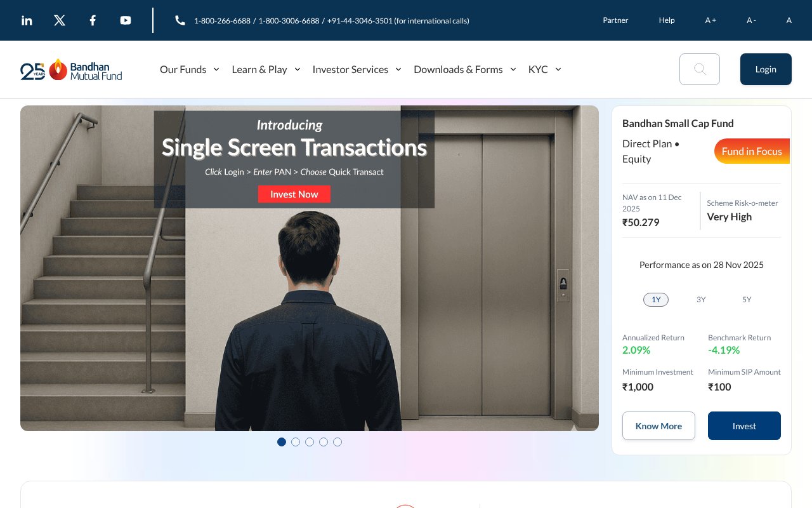
Task: Open Know More for Bandhan Small Cap Fund
Action: point(658,426)
